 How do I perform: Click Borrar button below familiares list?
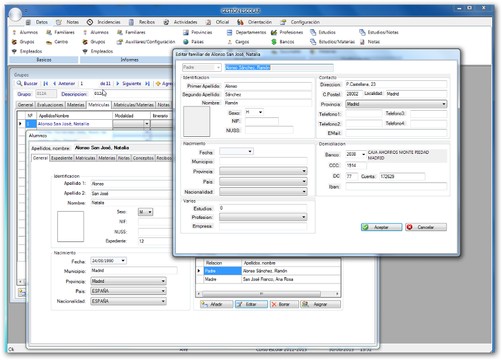(x=284, y=304)
